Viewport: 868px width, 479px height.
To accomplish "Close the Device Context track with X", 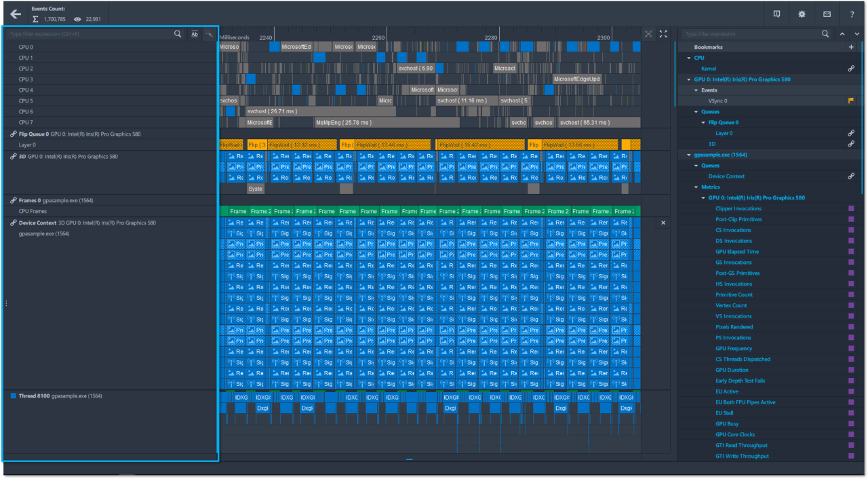I will (663, 223).
